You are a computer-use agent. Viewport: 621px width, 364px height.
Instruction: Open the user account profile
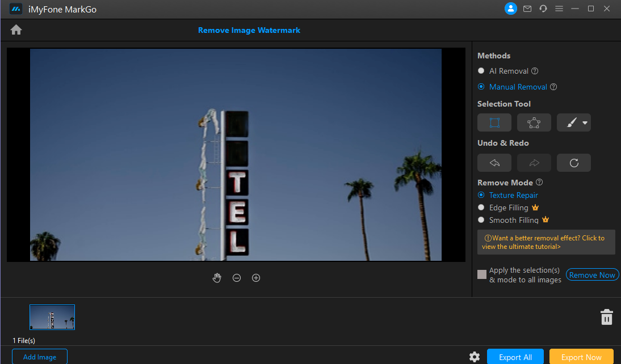click(x=511, y=9)
